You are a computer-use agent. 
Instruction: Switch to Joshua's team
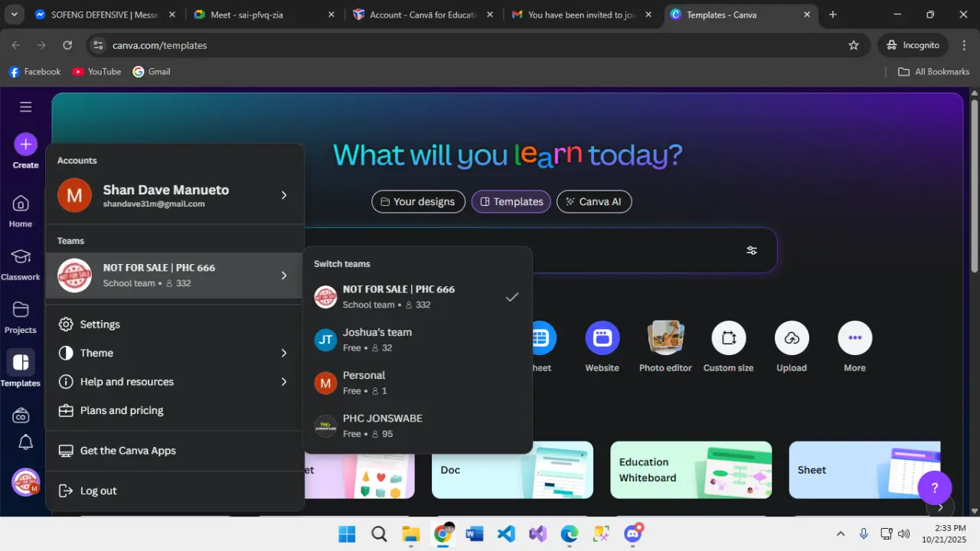pos(417,340)
